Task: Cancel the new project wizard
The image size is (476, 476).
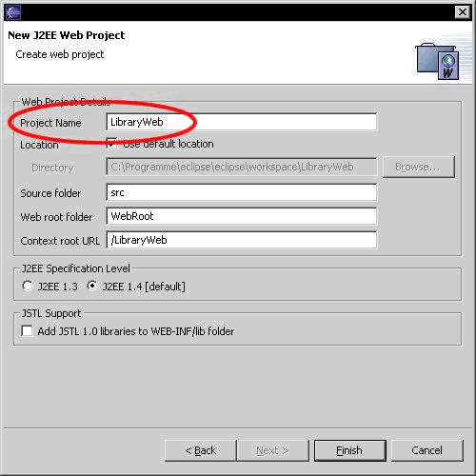Action: coord(427,450)
